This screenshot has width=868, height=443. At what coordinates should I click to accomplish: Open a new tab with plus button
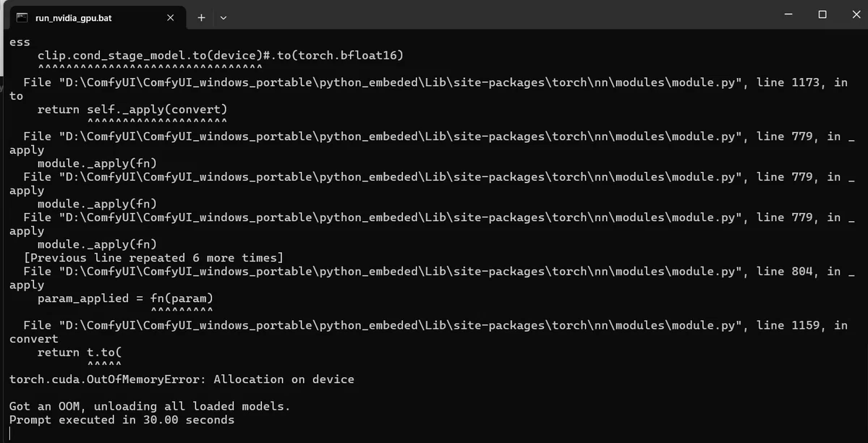pyautogui.click(x=201, y=17)
